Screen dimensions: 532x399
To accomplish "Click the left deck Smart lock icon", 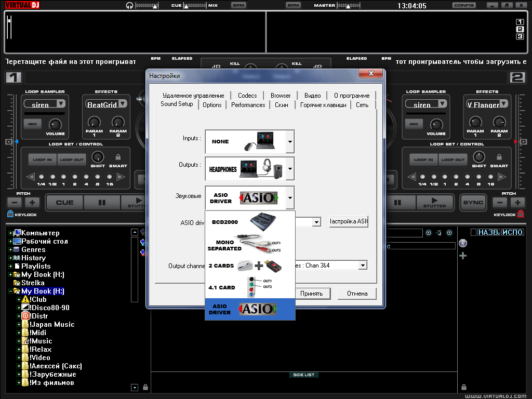I will [x=118, y=157].
